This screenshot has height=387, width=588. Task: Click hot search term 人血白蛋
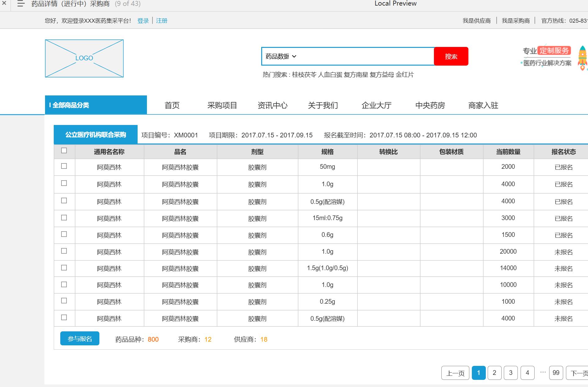tap(330, 75)
